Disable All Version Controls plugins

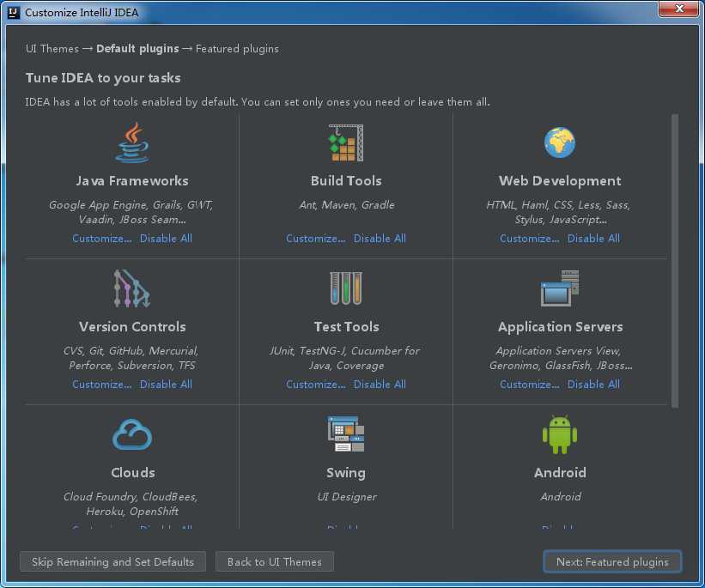point(166,385)
